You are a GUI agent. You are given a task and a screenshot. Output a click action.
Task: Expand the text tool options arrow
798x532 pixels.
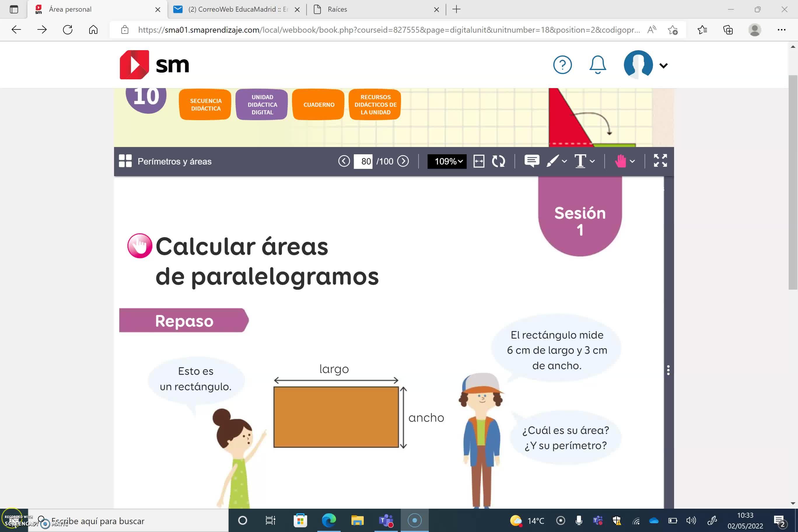[x=592, y=162]
